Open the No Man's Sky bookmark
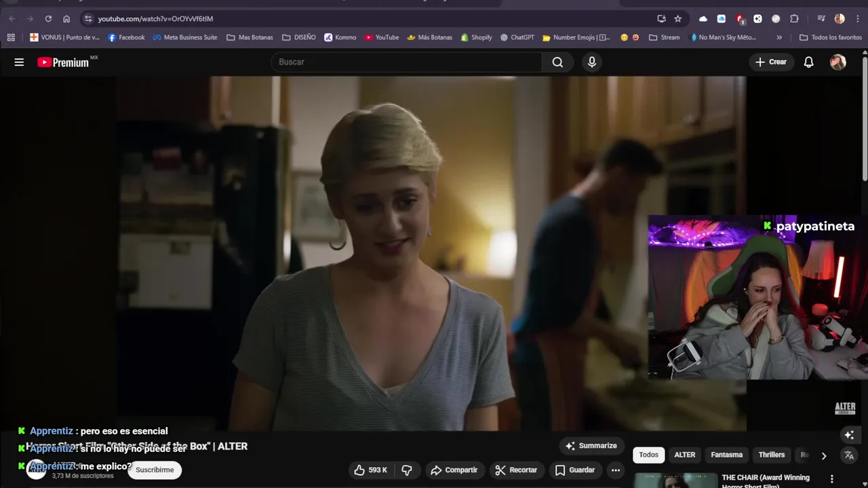This screenshot has height=488, width=868. (722, 37)
